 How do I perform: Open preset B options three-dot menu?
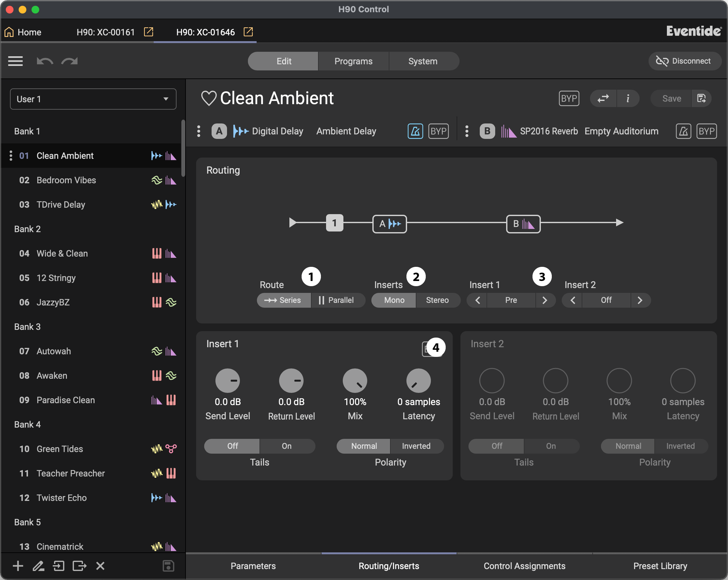click(x=467, y=131)
